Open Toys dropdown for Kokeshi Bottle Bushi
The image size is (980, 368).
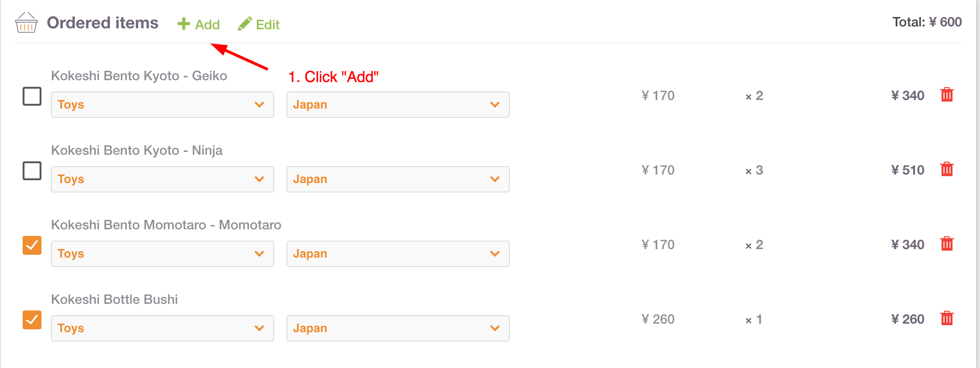coord(163,328)
